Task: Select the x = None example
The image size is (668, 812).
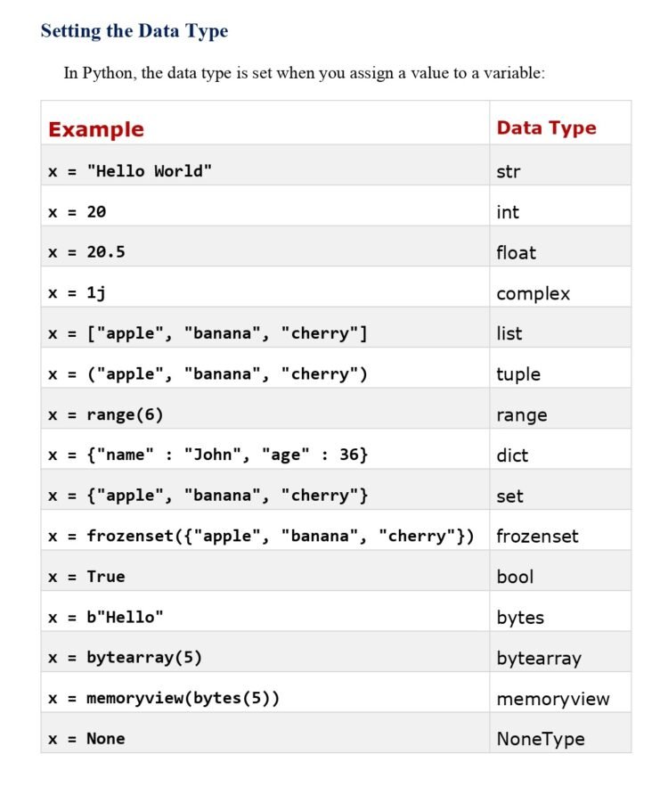Action: pos(86,738)
